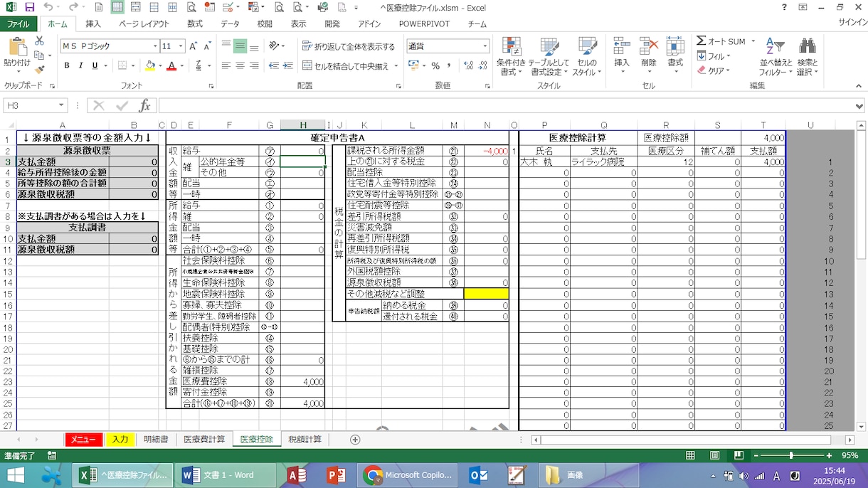
Task: Increase font size with the large A icon
Action: (194, 46)
